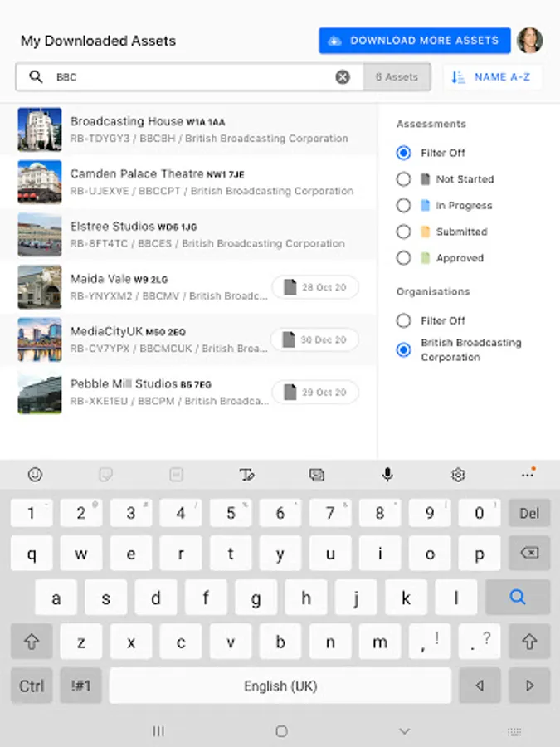
Task: Open keyboard more options dots
Action: [x=528, y=474]
